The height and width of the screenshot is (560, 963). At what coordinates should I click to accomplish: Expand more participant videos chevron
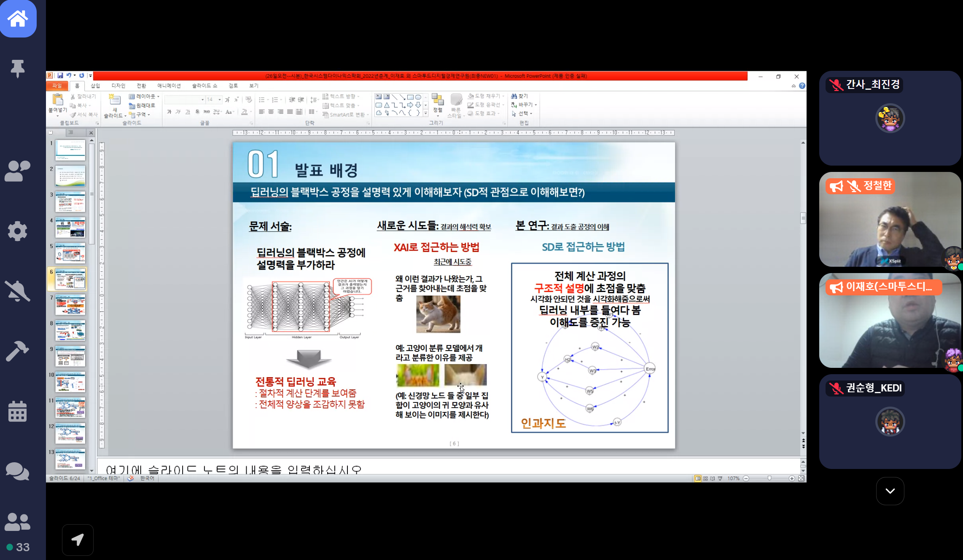click(890, 491)
